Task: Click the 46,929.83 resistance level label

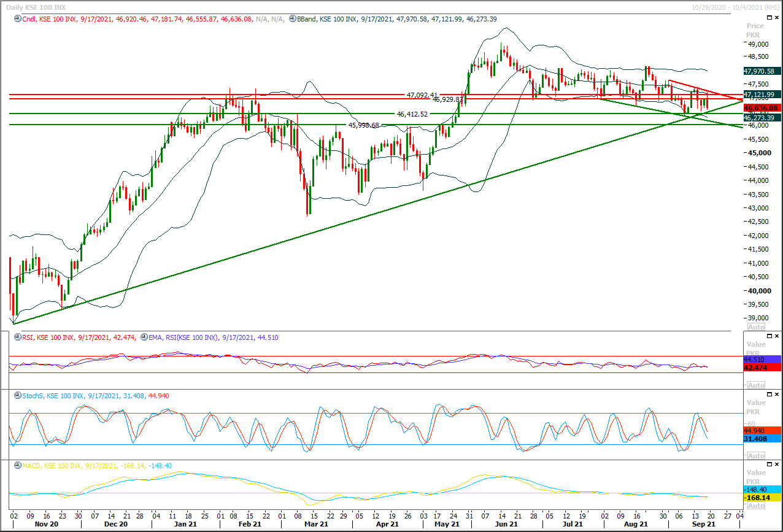Action: coord(448,99)
